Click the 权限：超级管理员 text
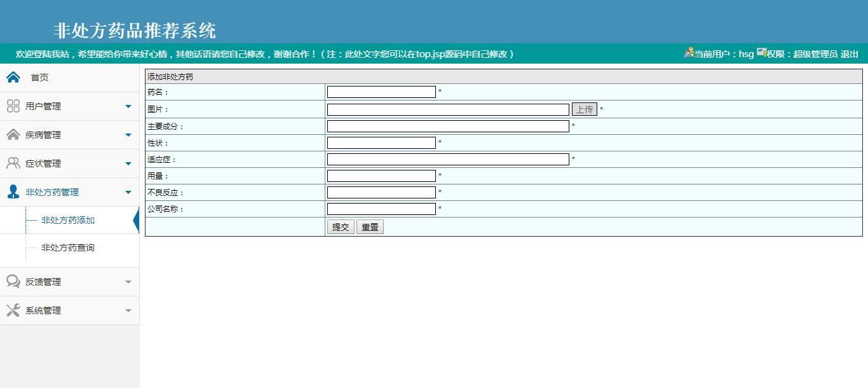868x388 pixels. (802, 54)
